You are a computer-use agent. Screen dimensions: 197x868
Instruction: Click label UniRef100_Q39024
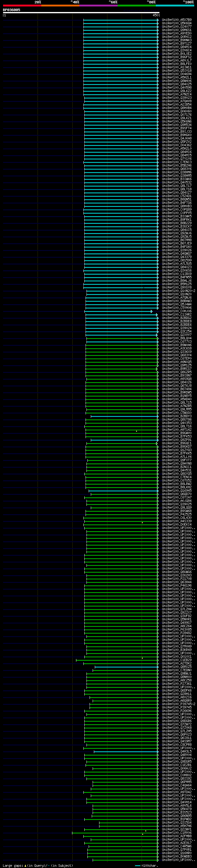(177, 328)
